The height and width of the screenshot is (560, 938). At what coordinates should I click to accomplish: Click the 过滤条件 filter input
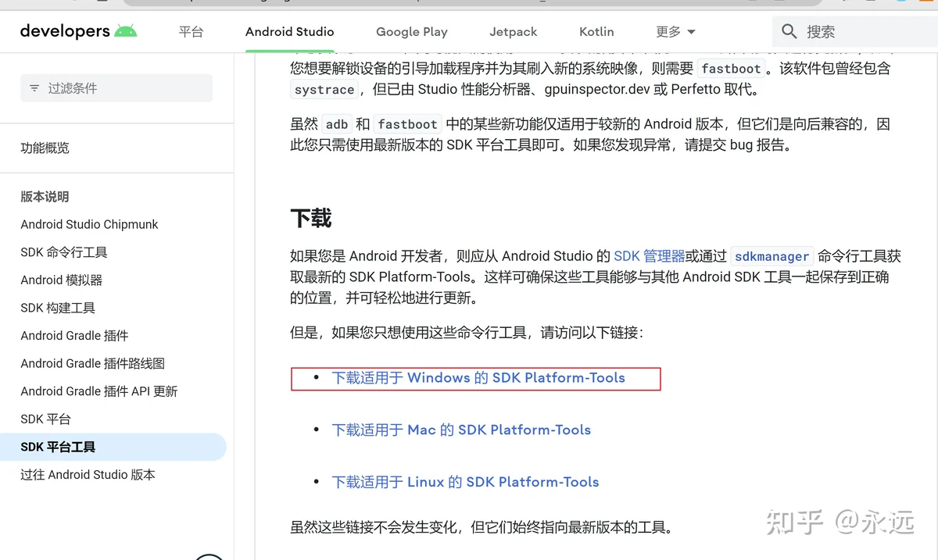point(116,88)
